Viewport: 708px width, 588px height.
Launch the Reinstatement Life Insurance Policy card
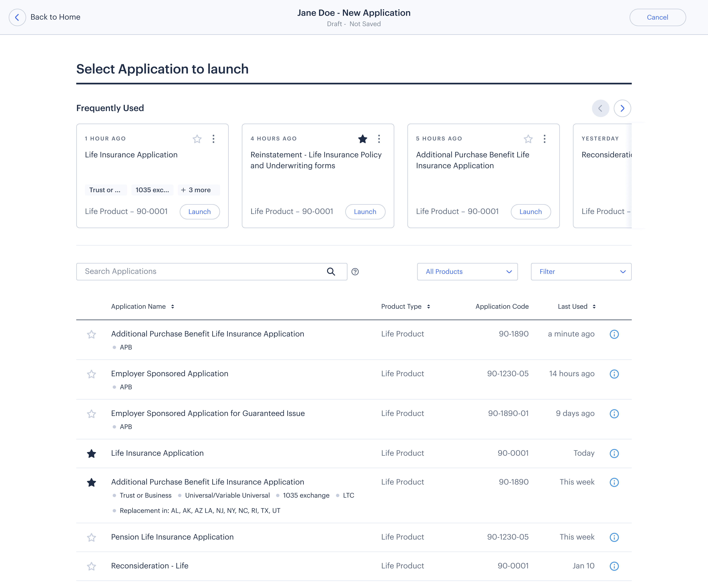(x=365, y=212)
